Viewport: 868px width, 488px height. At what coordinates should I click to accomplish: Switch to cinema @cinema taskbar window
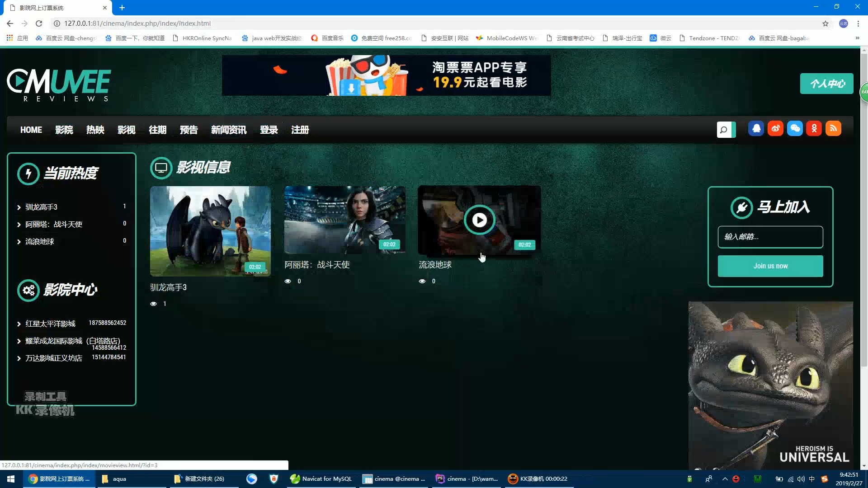[x=394, y=479]
